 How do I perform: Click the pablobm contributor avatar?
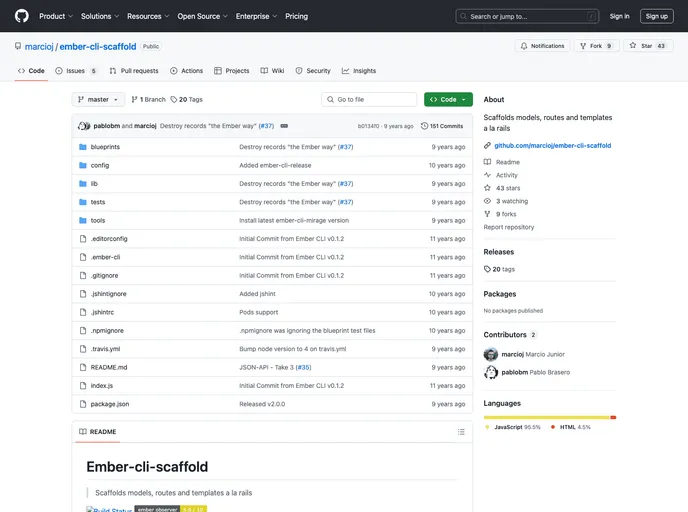(x=491, y=372)
